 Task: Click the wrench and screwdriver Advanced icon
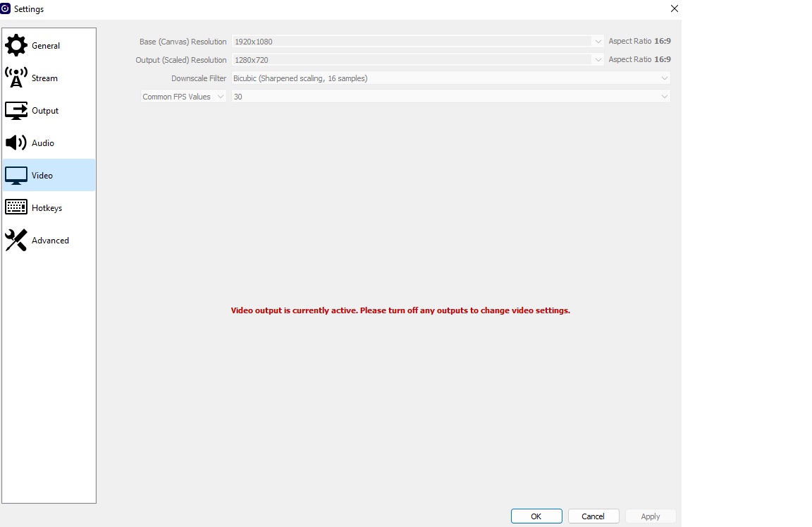pyautogui.click(x=16, y=241)
